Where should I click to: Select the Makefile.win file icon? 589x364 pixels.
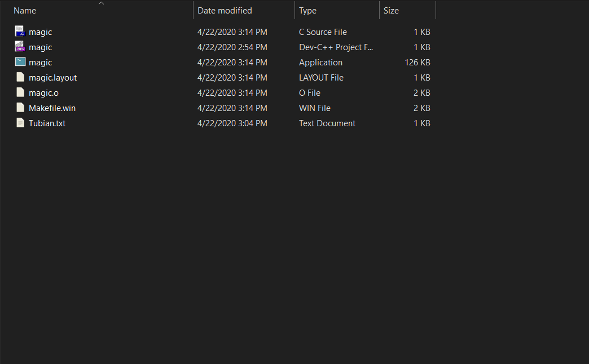[20, 108]
